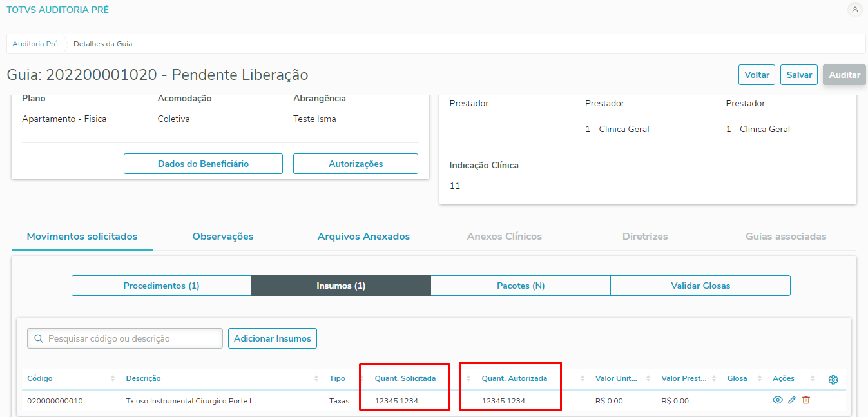The height and width of the screenshot is (417, 868).
Task: Select the Procedimentos (1) segment
Action: point(161,286)
